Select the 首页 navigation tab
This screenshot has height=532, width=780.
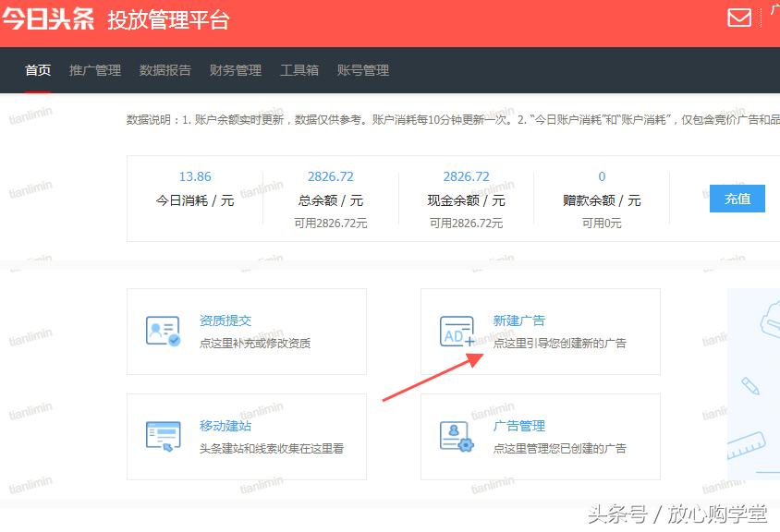click(x=37, y=69)
